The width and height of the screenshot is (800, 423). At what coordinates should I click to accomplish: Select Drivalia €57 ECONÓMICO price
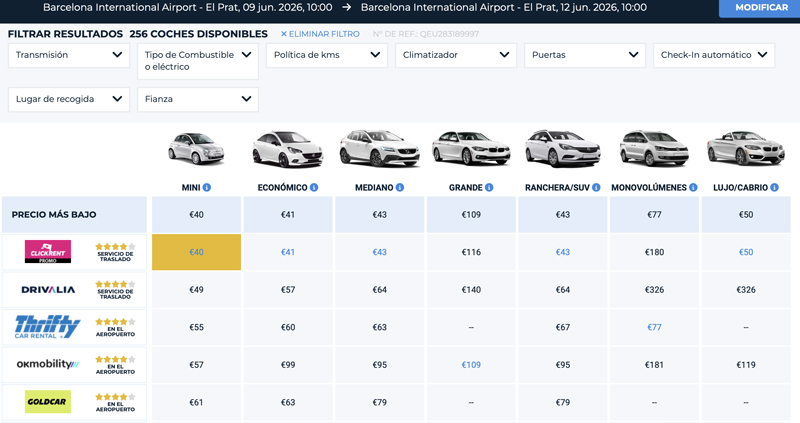[288, 290]
